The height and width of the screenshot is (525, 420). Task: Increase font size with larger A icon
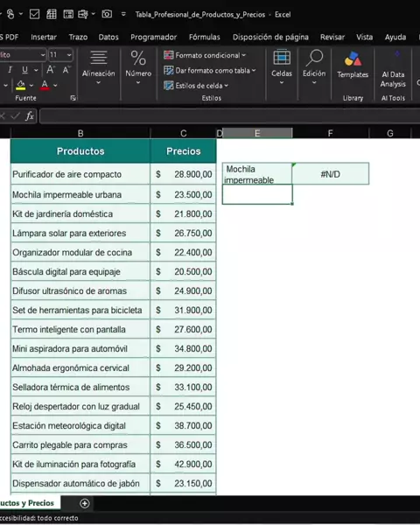[x=51, y=70]
